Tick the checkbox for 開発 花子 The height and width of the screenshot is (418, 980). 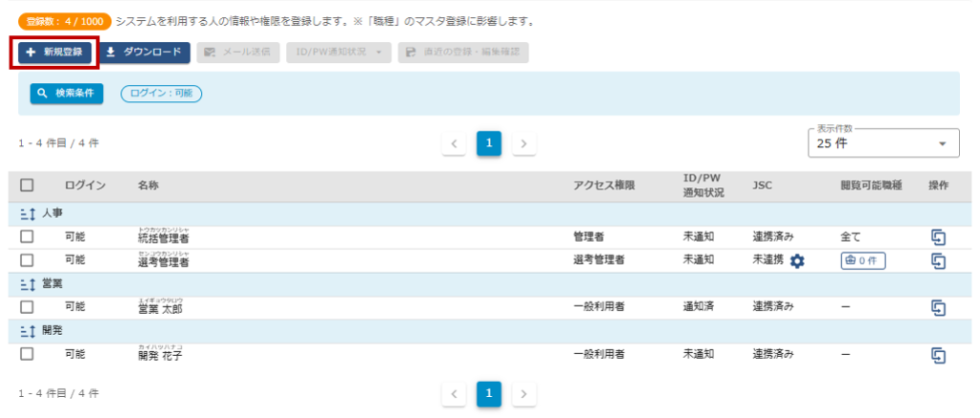(x=27, y=354)
